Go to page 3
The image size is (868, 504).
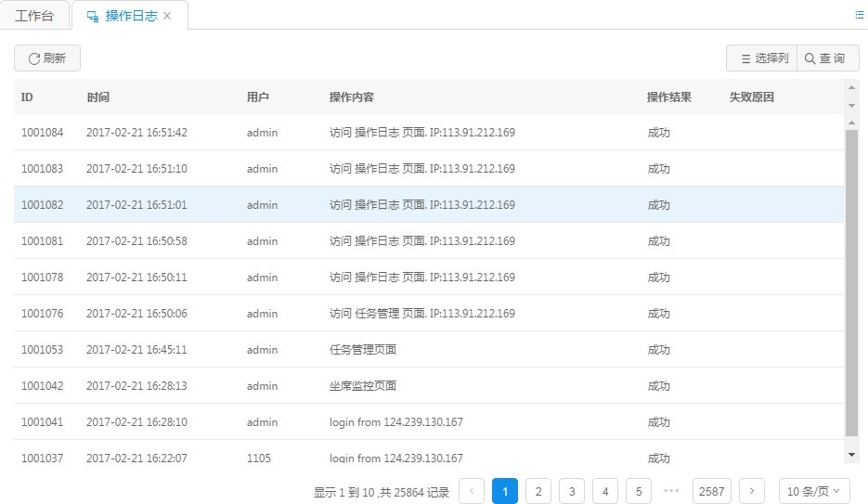[572, 491]
